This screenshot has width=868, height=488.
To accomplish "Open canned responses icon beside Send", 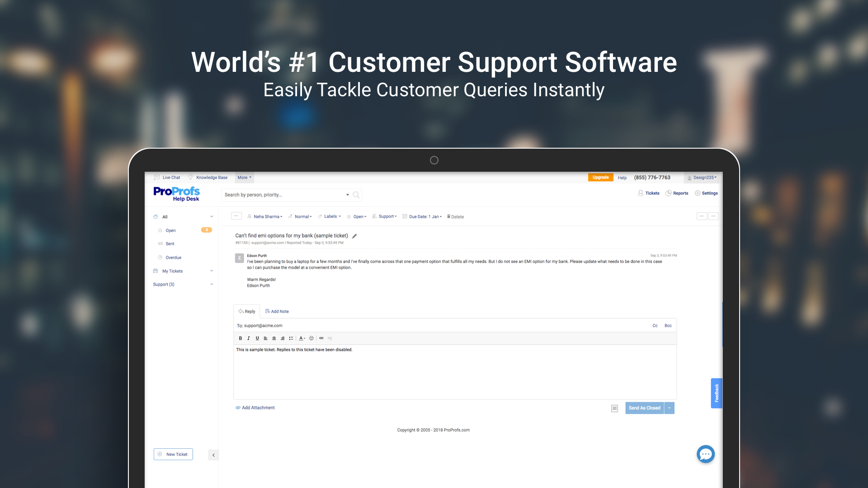I will click(614, 408).
